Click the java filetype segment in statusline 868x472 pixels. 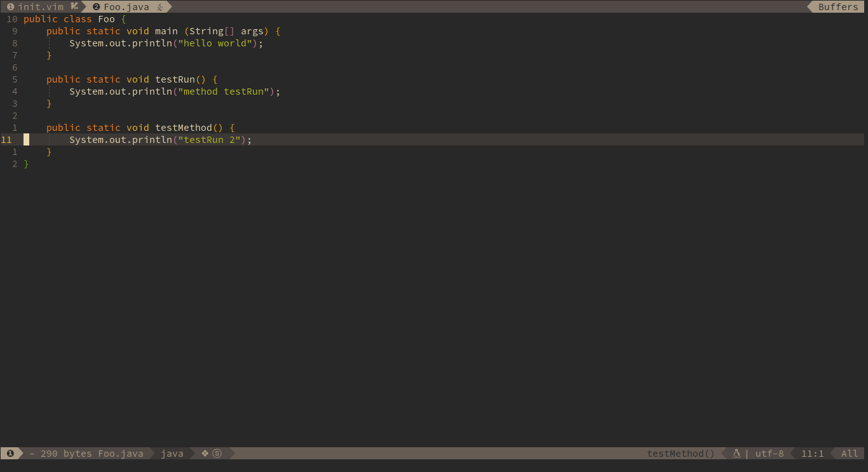point(172,454)
